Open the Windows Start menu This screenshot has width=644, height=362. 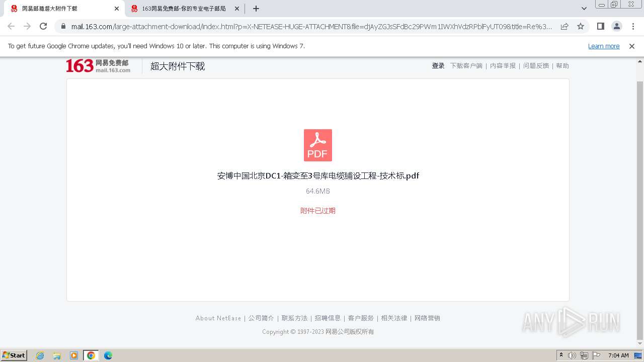pos(14,355)
